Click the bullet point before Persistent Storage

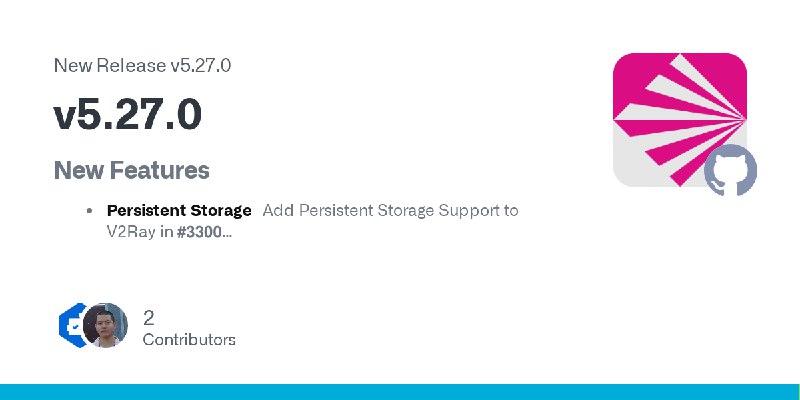click(x=89, y=211)
